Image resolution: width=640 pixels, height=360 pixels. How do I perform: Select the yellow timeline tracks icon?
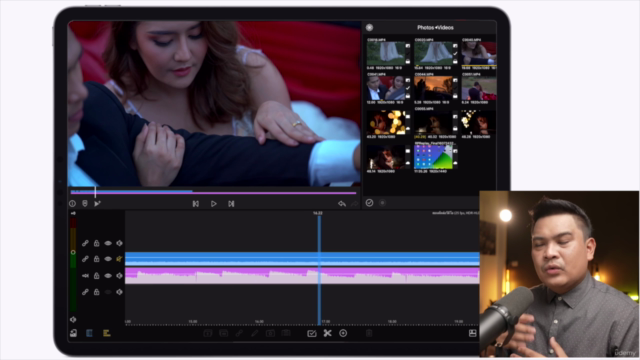[107, 333]
